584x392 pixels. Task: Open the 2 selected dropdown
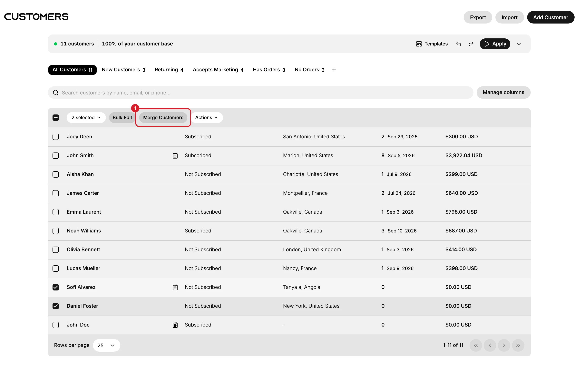click(x=86, y=117)
